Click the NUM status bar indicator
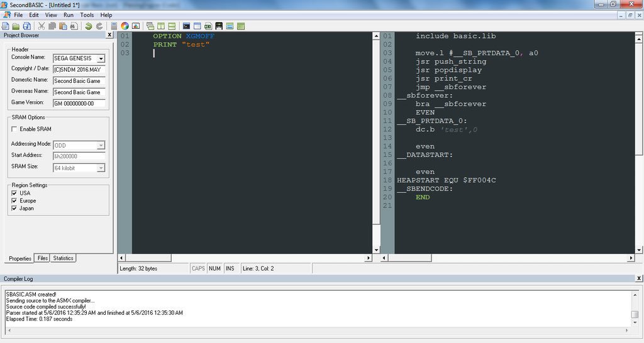Viewport: 644px width, 343px height. click(215, 268)
